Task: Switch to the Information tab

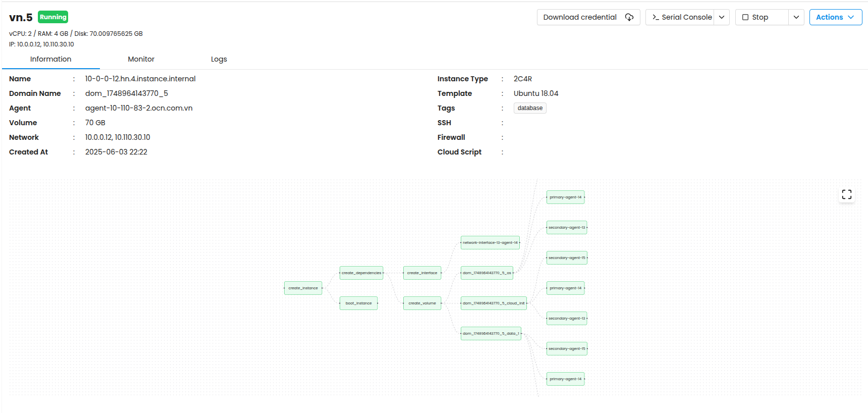Action: pyautogui.click(x=50, y=59)
